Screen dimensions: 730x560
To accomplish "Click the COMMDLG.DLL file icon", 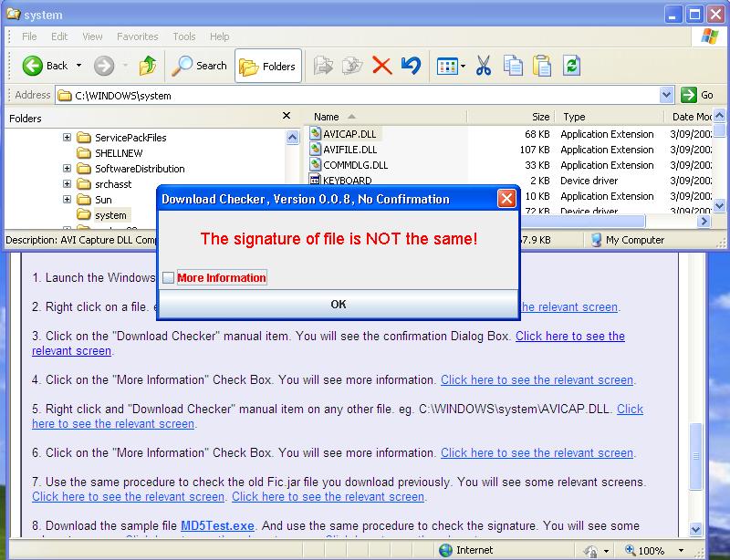I will point(315,164).
